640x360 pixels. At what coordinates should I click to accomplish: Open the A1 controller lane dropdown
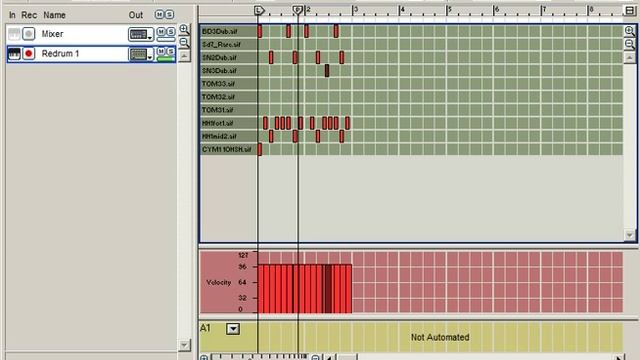[x=233, y=329]
